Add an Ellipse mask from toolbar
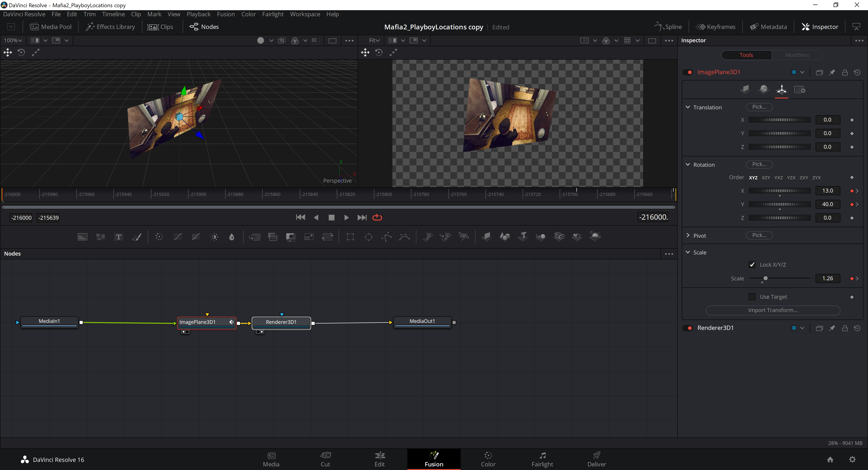The width and height of the screenshot is (868, 470). coord(369,237)
